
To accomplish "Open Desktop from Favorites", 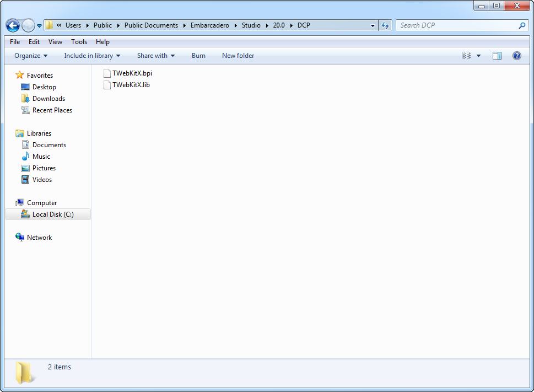I will coord(44,87).
